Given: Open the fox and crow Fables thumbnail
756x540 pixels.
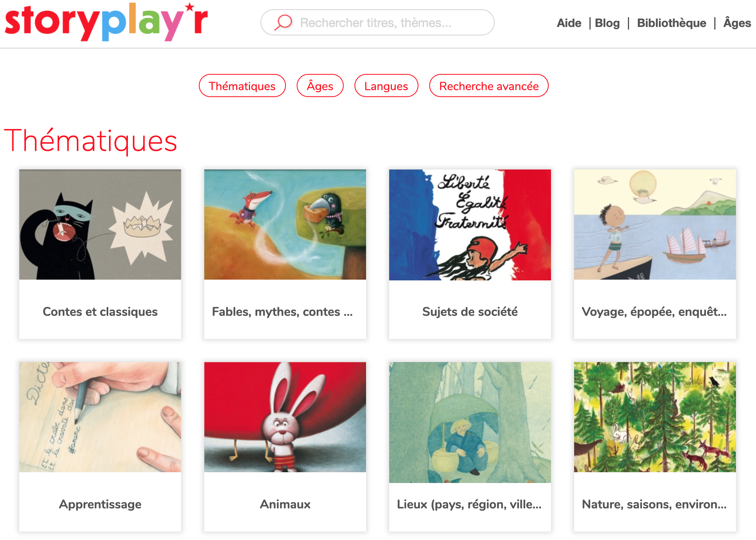Looking at the screenshot, I should click(x=285, y=225).
